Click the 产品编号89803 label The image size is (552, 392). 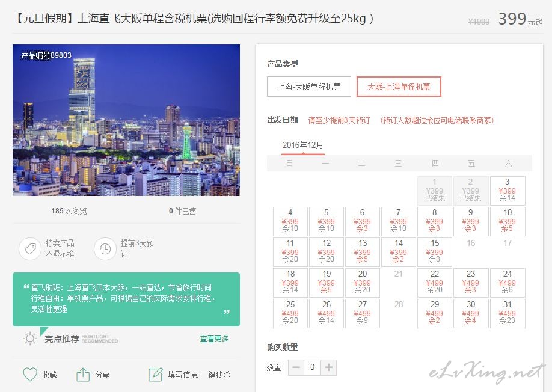point(46,55)
